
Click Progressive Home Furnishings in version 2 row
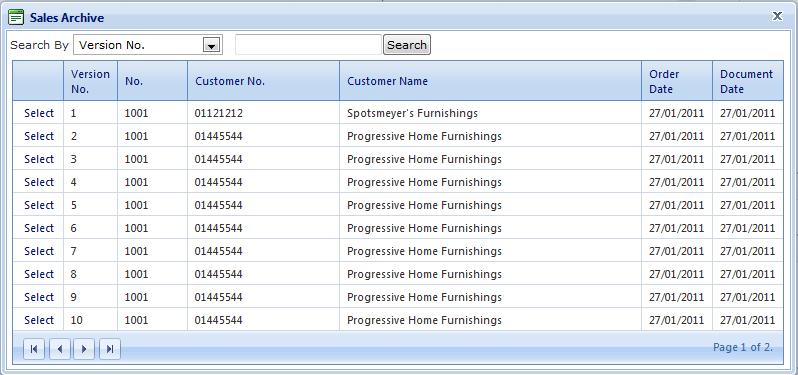tap(424, 136)
